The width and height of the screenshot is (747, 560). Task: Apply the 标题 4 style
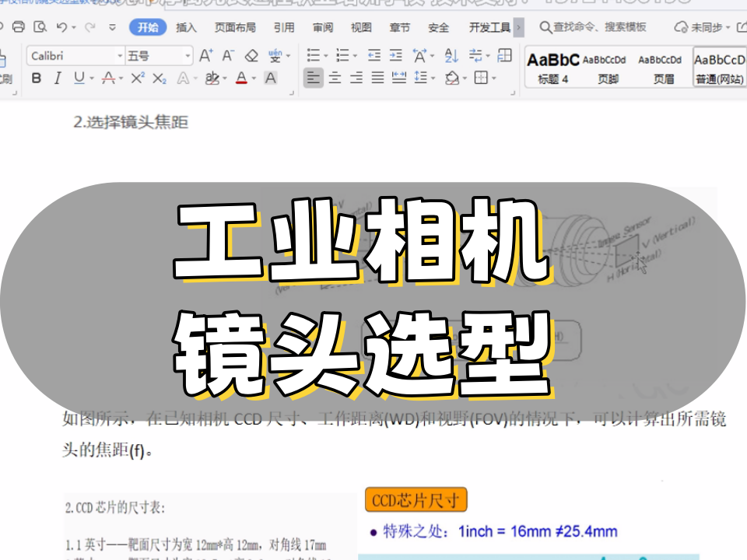point(552,68)
